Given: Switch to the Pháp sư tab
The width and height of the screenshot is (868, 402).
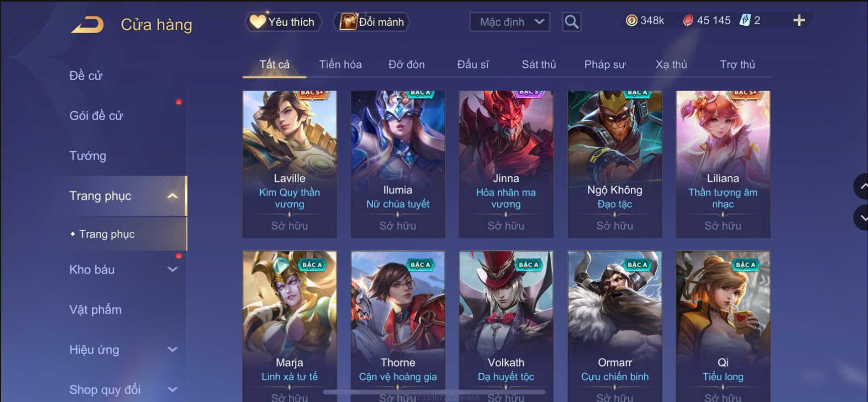Looking at the screenshot, I should pyautogui.click(x=605, y=64).
